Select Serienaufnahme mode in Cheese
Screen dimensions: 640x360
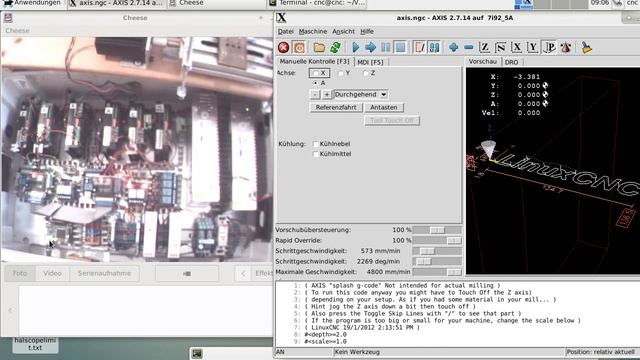pos(104,273)
